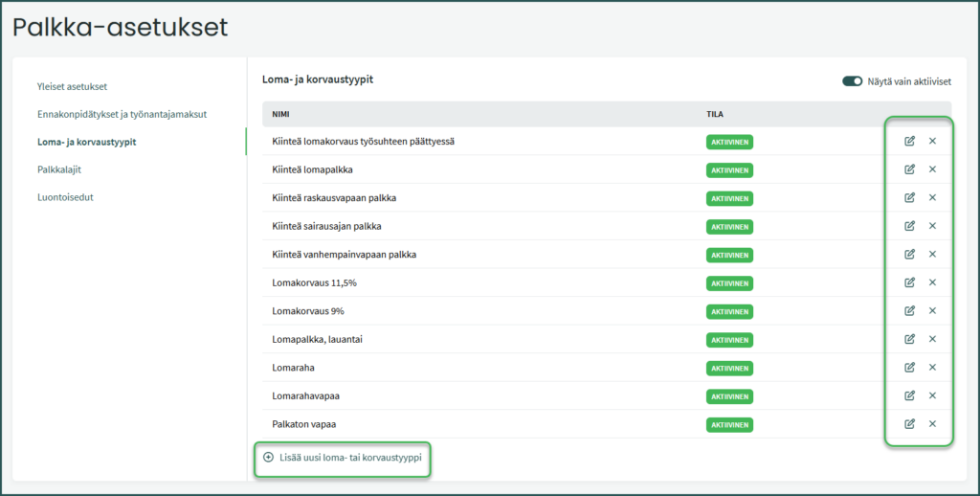Image resolution: width=980 pixels, height=496 pixels.
Task: Click Aktiivinen badge on Palkaton vapaa
Action: click(729, 424)
